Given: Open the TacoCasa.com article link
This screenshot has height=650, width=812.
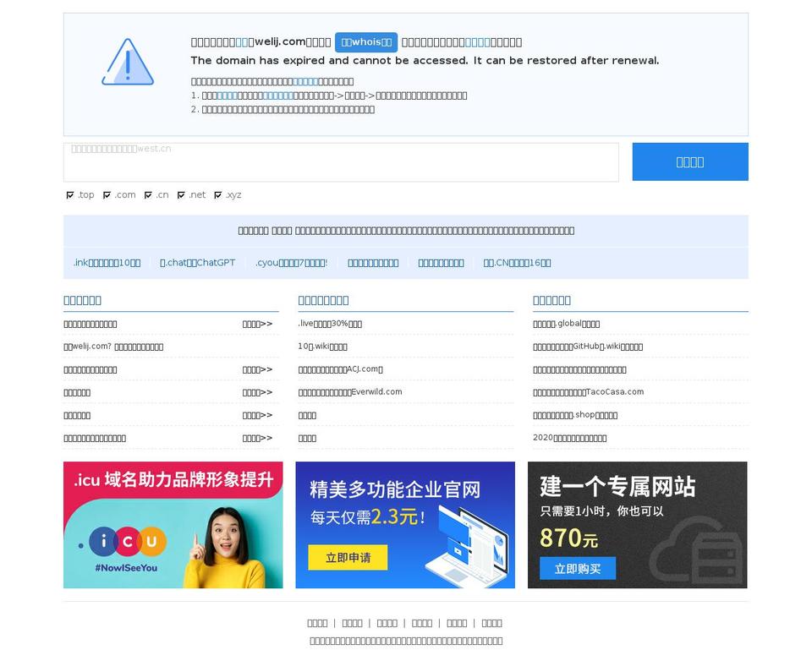Looking at the screenshot, I should (x=589, y=391).
